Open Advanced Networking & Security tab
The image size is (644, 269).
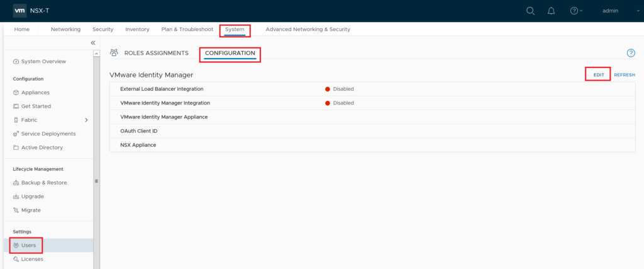point(308,29)
